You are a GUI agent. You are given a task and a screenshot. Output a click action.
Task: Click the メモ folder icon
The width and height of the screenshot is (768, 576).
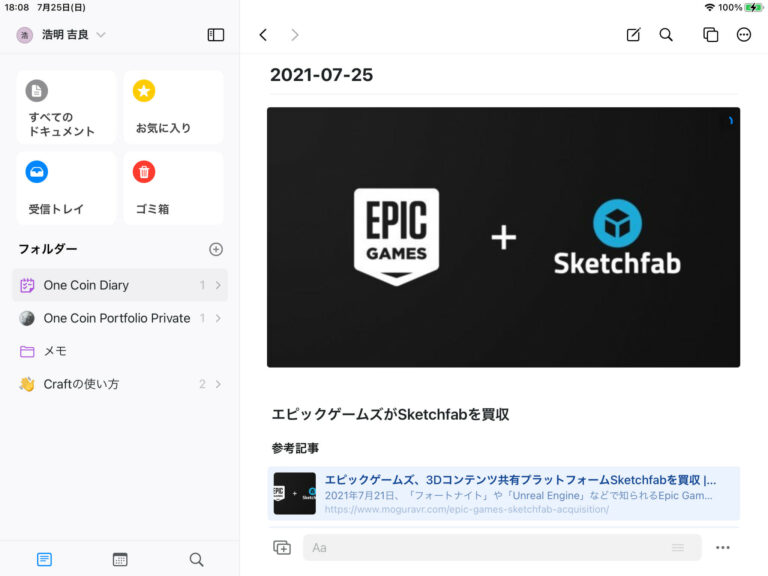pos(27,351)
